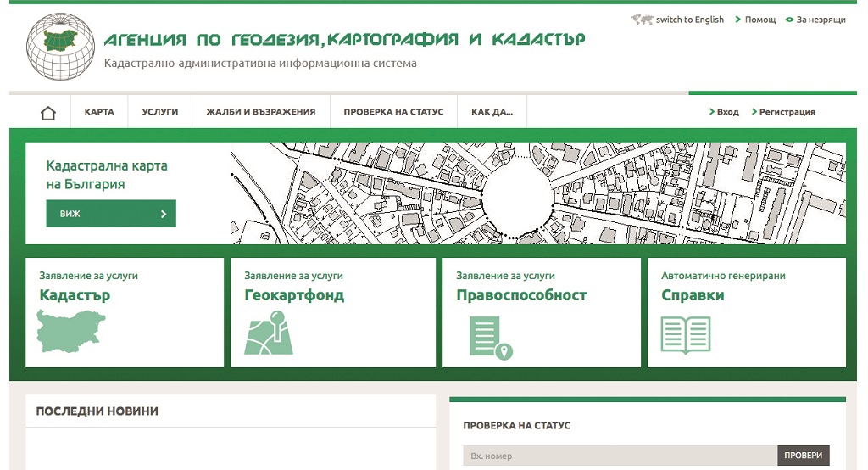Click the Bulgaria map icon under Кадастър
Screen dimensions: 868x470
71,332
